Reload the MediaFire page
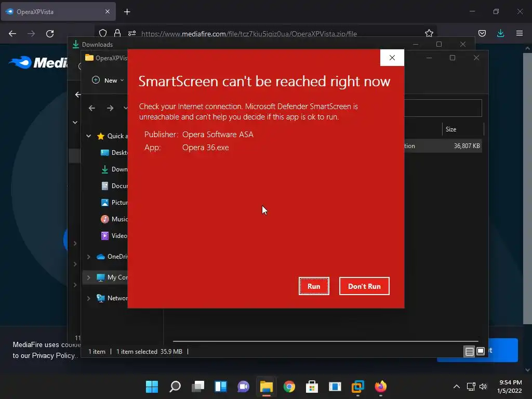This screenshot has height=399, width=532. coord(50,34)
